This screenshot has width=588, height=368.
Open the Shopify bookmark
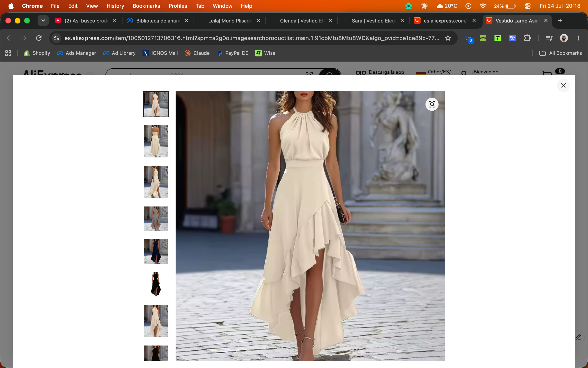pyautogui.click(x=37, y=53)
